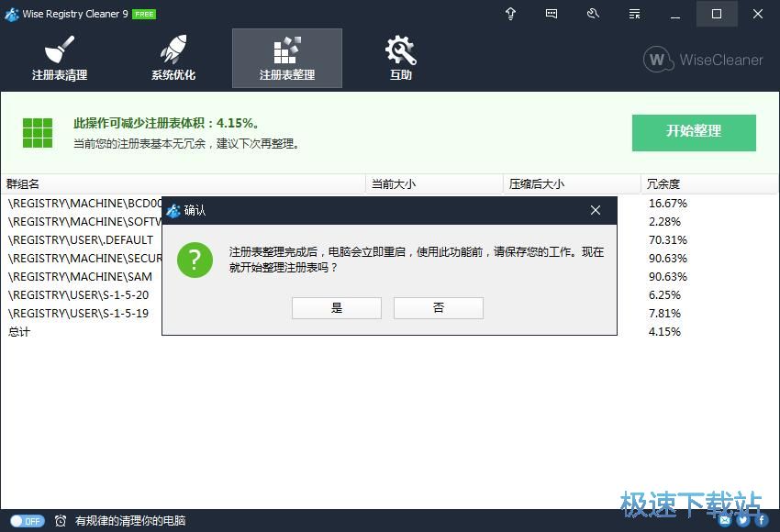The height and width of the screenshot is (532, 780).
Task: Click the green grid defrag icon
Action: click(x=38, y=133)
